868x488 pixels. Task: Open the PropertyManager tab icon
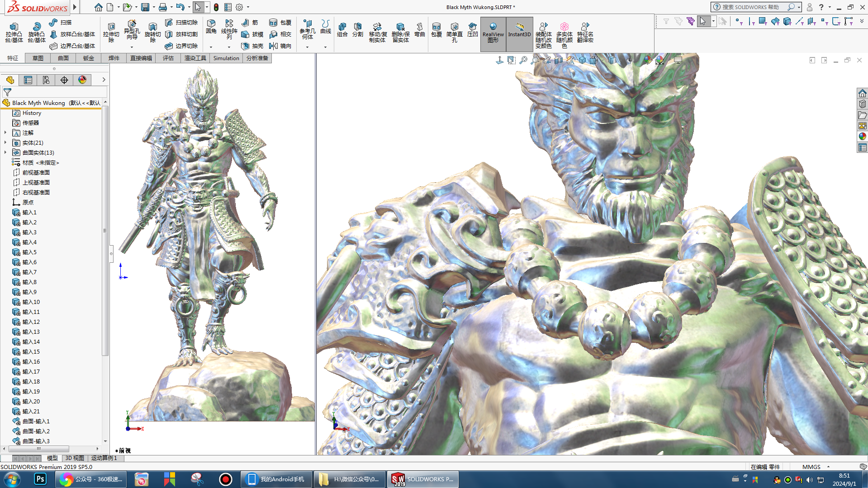coord(28,80)
